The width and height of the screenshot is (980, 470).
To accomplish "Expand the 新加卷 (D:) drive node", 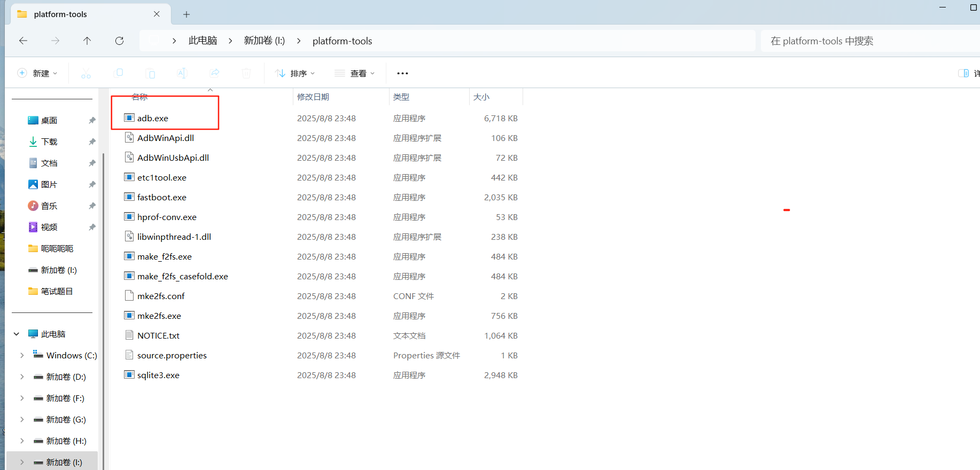I will [22, 377].
